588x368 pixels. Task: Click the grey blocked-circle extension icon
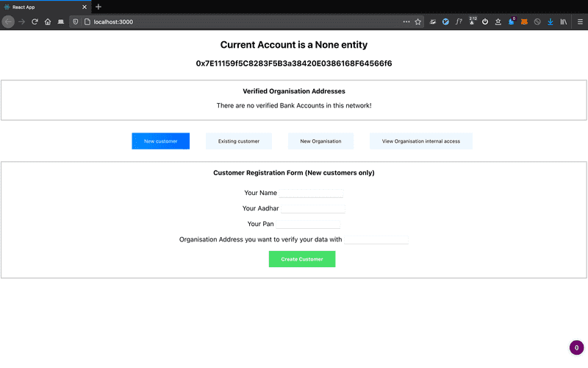[537, 22]
